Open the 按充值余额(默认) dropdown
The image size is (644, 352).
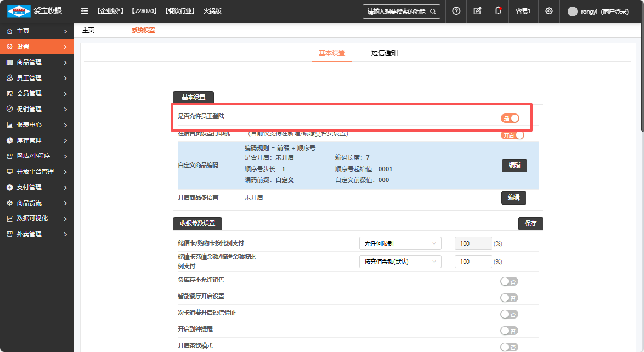tap(400, 262)
